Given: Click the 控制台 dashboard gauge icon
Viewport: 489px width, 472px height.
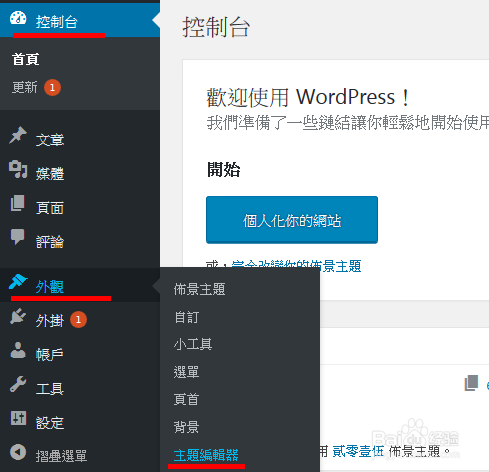Looking at the screenshot, I should point(18,18).
